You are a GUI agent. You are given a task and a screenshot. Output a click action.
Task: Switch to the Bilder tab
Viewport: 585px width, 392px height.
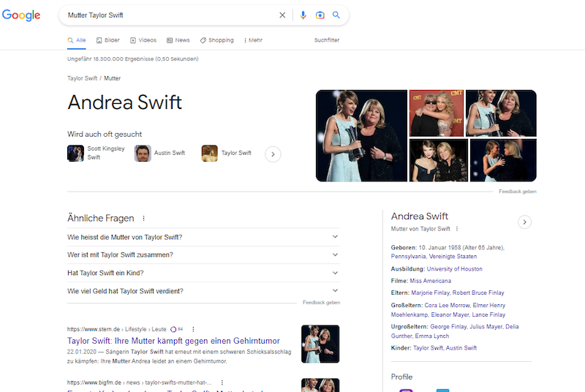107,40
